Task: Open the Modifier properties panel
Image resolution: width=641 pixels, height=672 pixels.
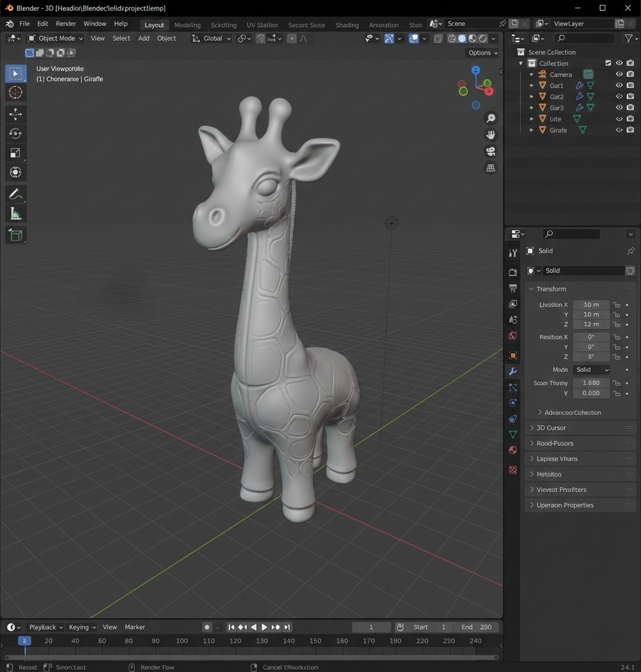Action: tap(513, 370)
